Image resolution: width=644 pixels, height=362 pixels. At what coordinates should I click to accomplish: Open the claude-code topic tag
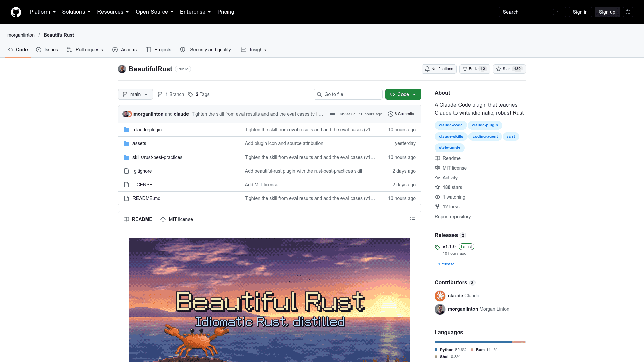450,125
